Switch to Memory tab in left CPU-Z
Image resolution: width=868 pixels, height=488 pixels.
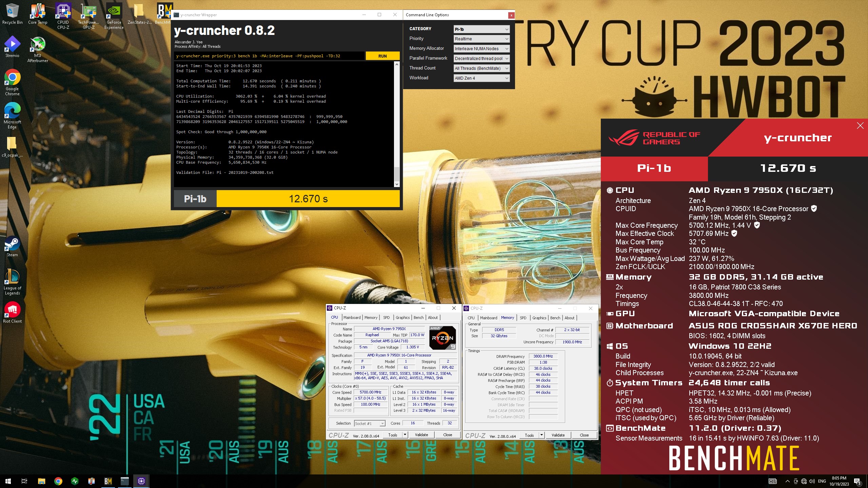point(371,318)
